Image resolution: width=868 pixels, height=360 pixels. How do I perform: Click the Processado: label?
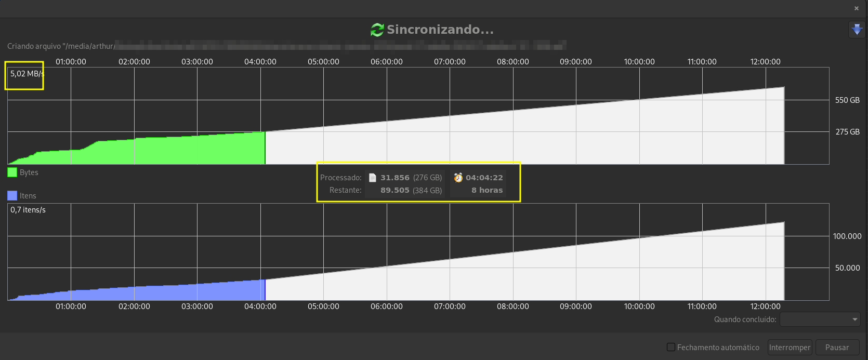(341, 178)
